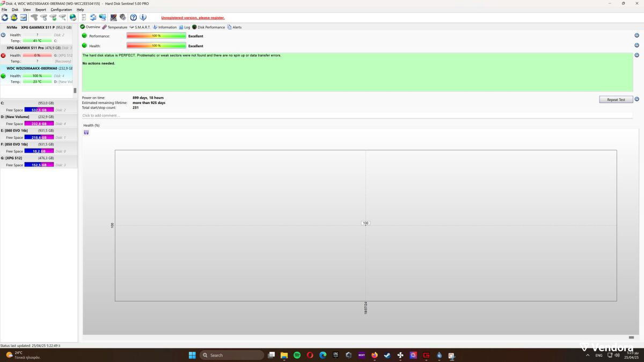Switch to the Overview tab
The height and width of the screenshot is (362, 644).
(90, 27)
